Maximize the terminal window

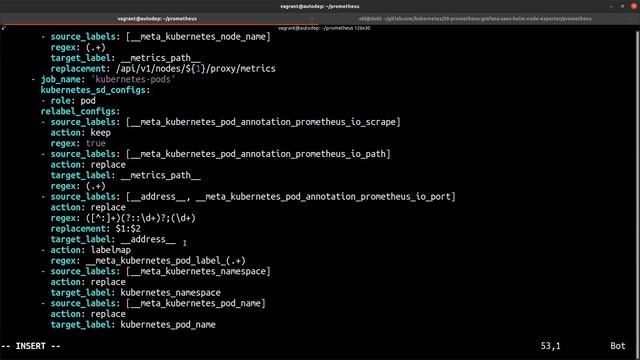[622, 6]
